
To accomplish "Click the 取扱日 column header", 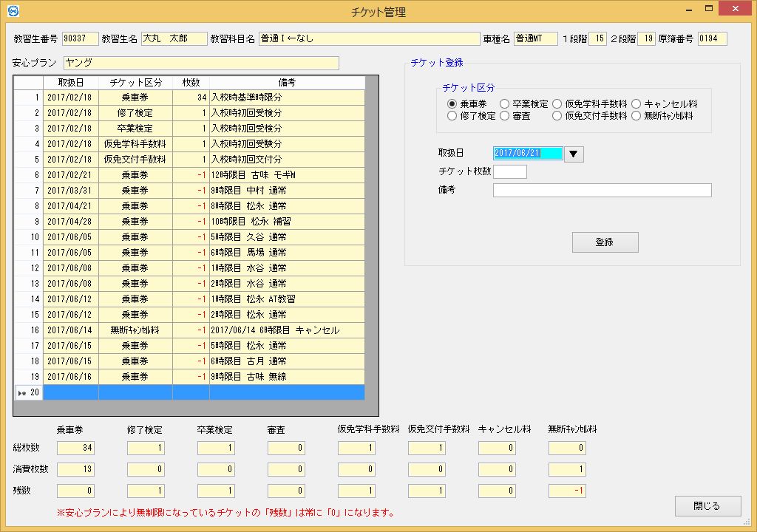I will [70, 83].
